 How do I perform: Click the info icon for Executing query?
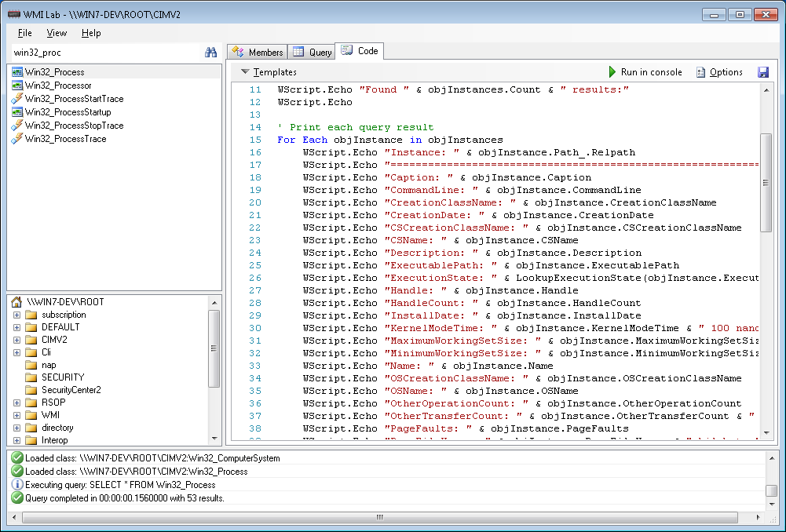click(17, 484)
